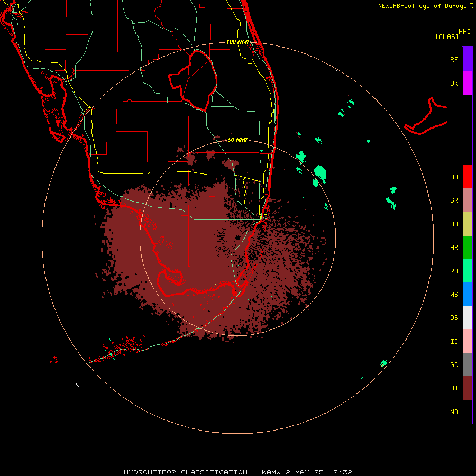
Task: Click the HR green legend swatch
Action: tap(467, 248)
